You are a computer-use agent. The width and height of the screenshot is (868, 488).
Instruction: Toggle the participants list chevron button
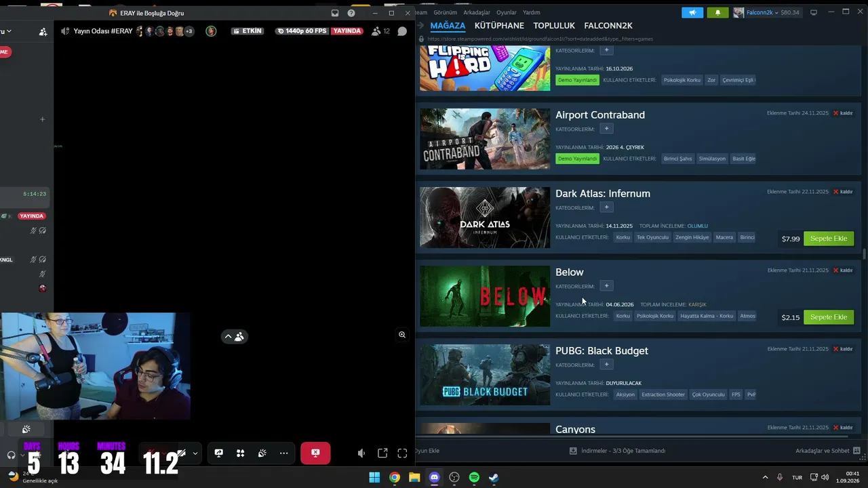pos(234,336)
